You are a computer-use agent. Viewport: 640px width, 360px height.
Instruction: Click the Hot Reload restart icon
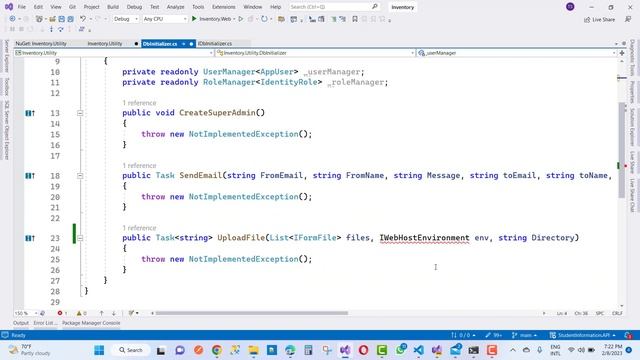pyautogui.click(x=264, y=19)
